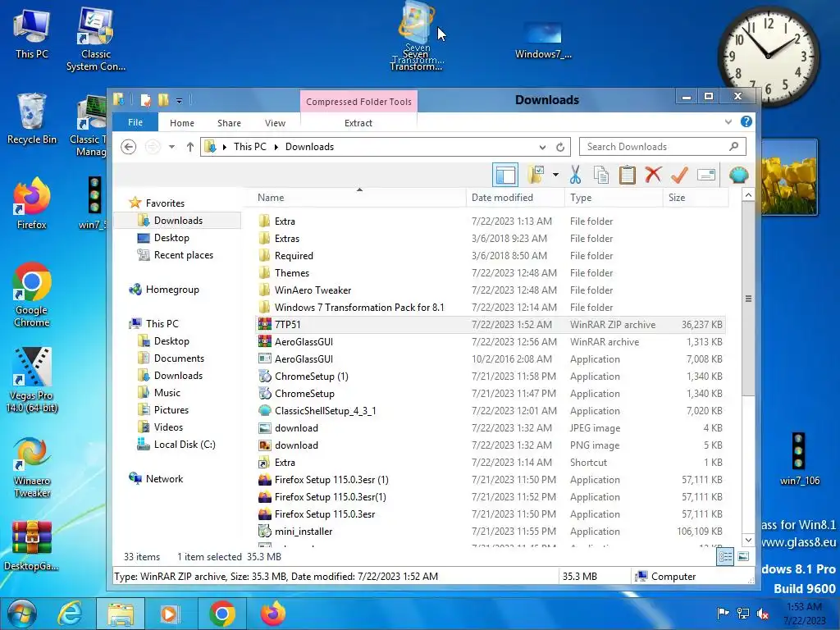The width and height of the screenshot is (840, 630).
Task: Open Chrome from the taskbar
Action: (x=222, y=614)
